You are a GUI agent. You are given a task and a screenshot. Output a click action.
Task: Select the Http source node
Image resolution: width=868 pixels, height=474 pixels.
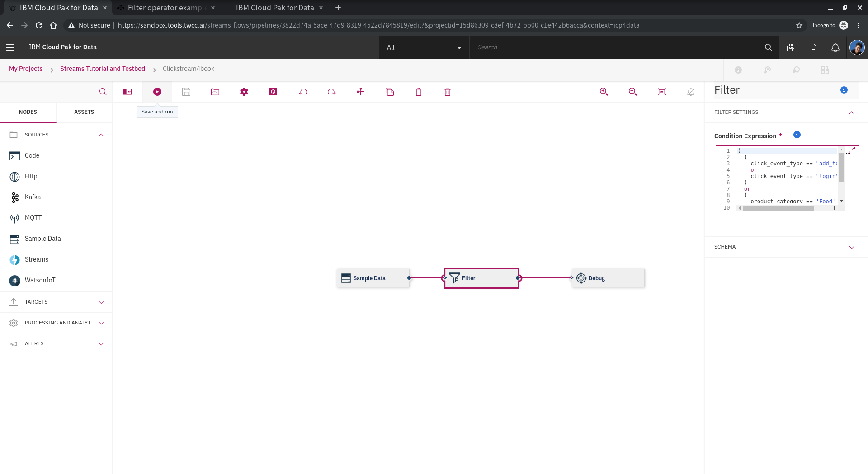click(56, 176)
